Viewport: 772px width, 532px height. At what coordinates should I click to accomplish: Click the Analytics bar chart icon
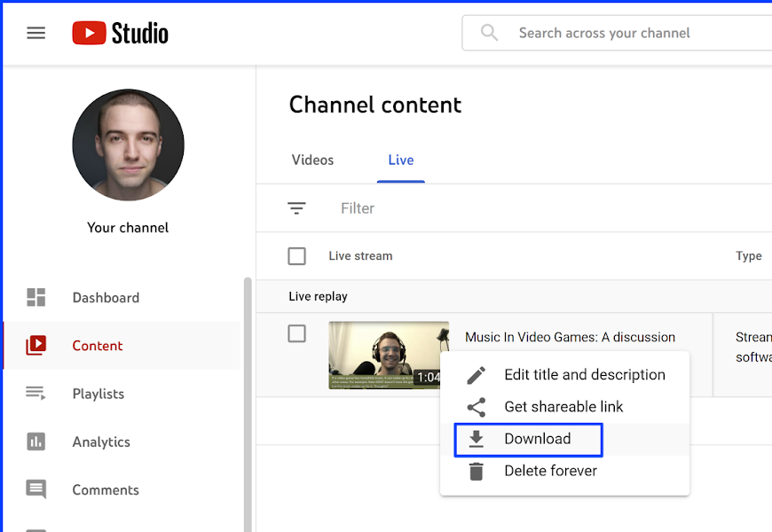pos(36,442)
